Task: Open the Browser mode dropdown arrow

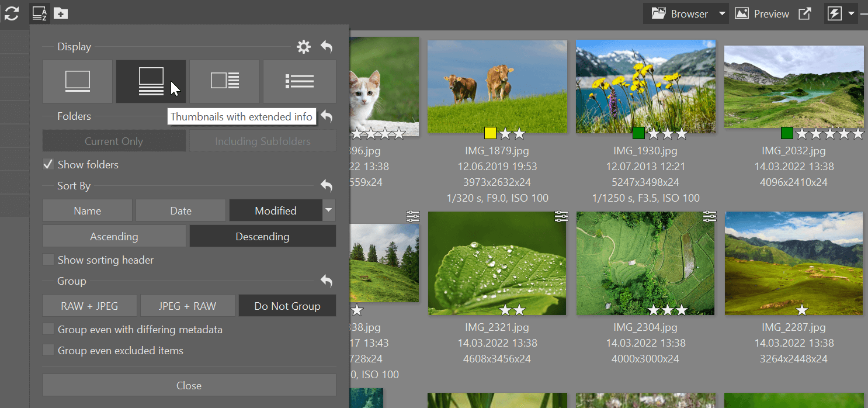Action: [x=722, y=13]
